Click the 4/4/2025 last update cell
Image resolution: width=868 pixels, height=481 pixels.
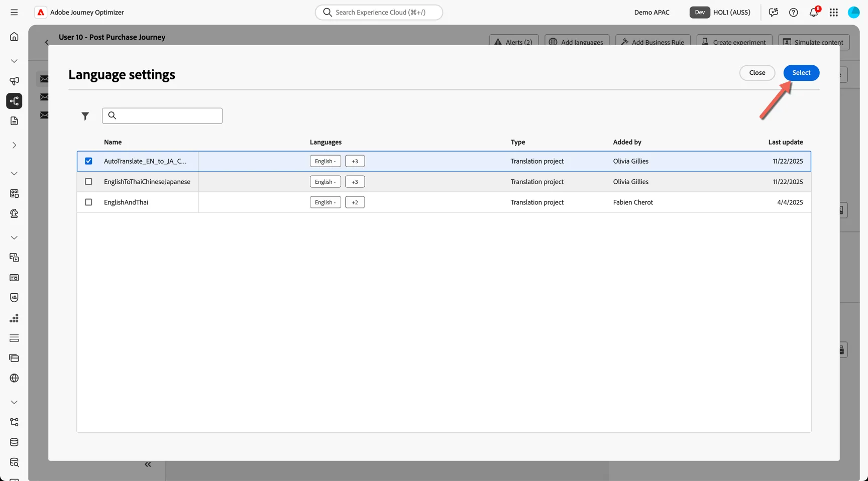pyautogui.click(x=790, y=202)
